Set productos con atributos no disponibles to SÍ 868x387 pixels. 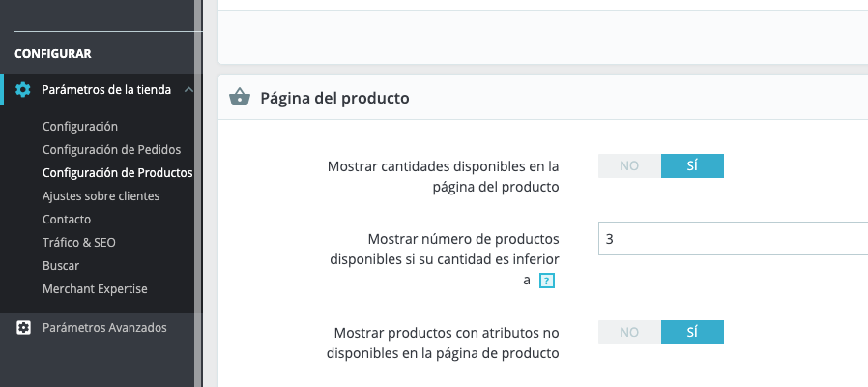692,332
